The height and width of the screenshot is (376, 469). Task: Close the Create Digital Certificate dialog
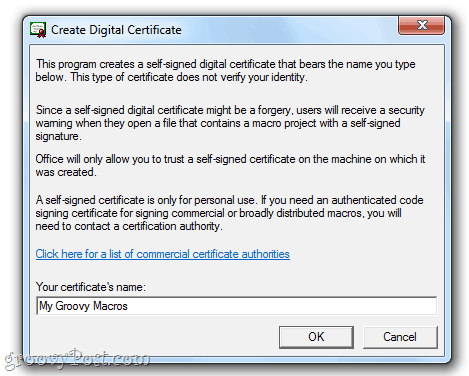[x=421, y=25]
